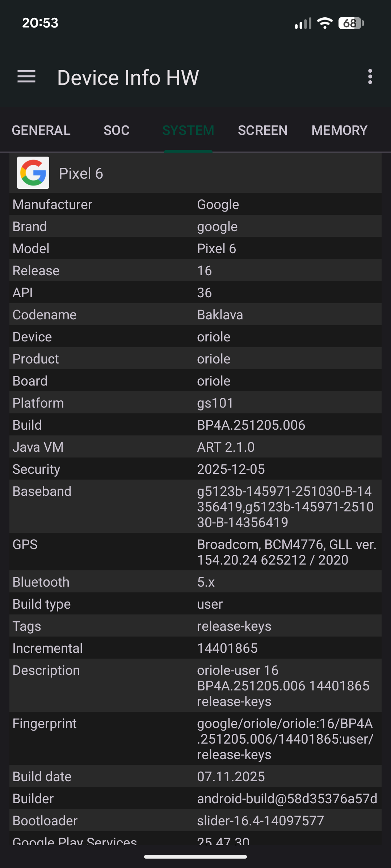Tap the Bootloader slider-16.4 row
The height and width of the screenshot is (868, 391).
point(195,821)
